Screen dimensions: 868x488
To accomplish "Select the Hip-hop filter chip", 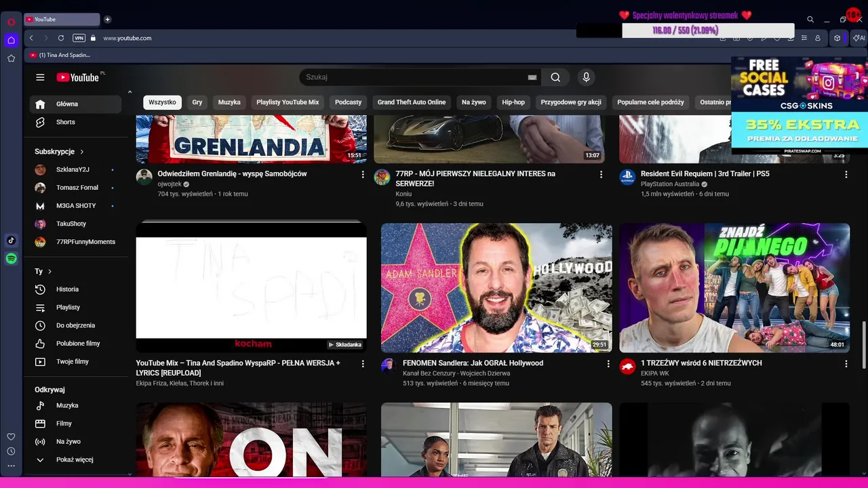I will [513, 102].
